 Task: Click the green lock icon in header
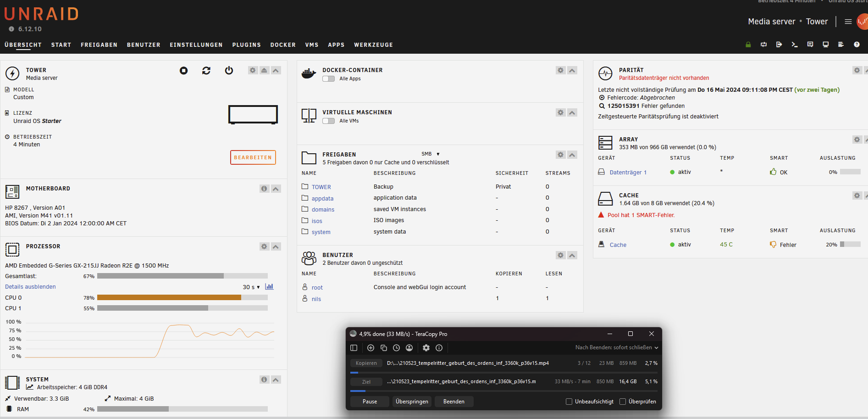748,45
